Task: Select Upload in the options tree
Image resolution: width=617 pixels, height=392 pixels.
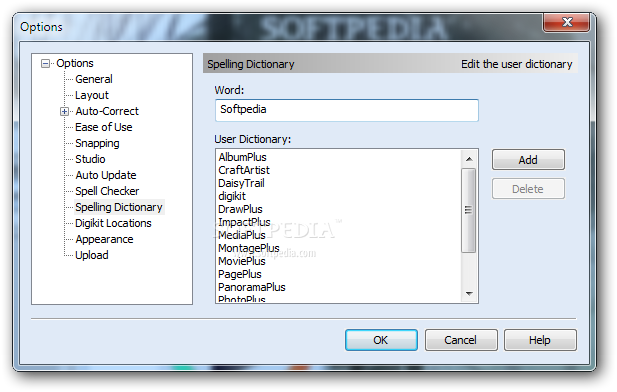Action: pos(92,255)
